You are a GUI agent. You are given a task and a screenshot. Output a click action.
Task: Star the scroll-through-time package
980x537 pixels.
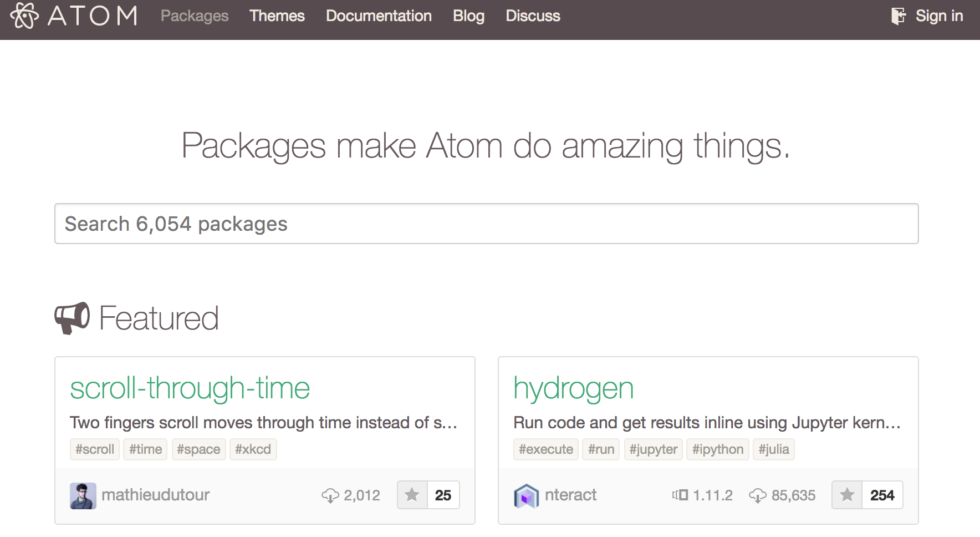tap(412, 495)
